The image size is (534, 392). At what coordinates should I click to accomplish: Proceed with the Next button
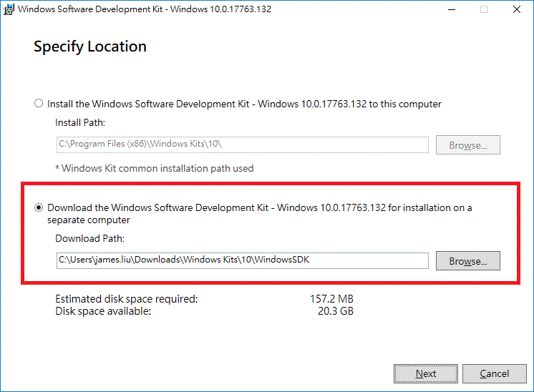point(426,373)
